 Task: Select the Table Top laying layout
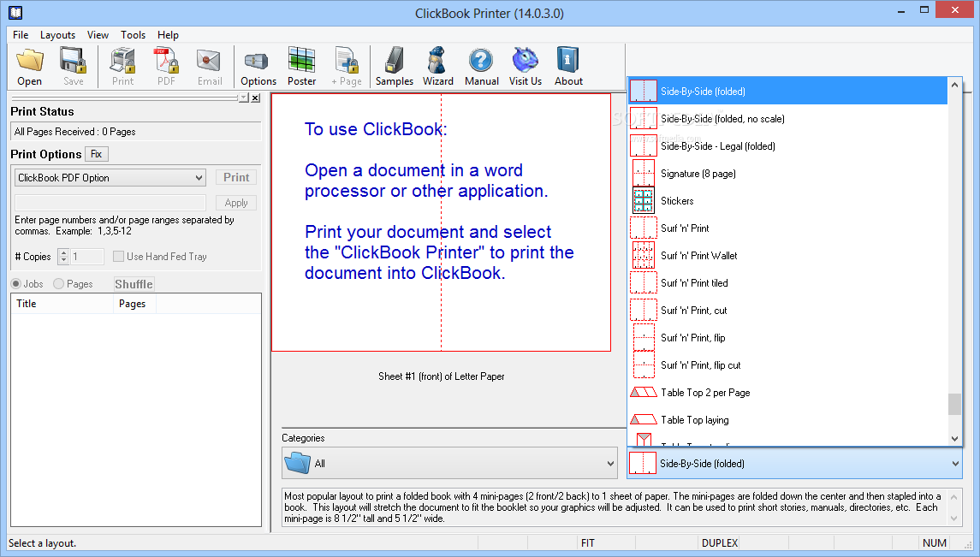point(787,419)
